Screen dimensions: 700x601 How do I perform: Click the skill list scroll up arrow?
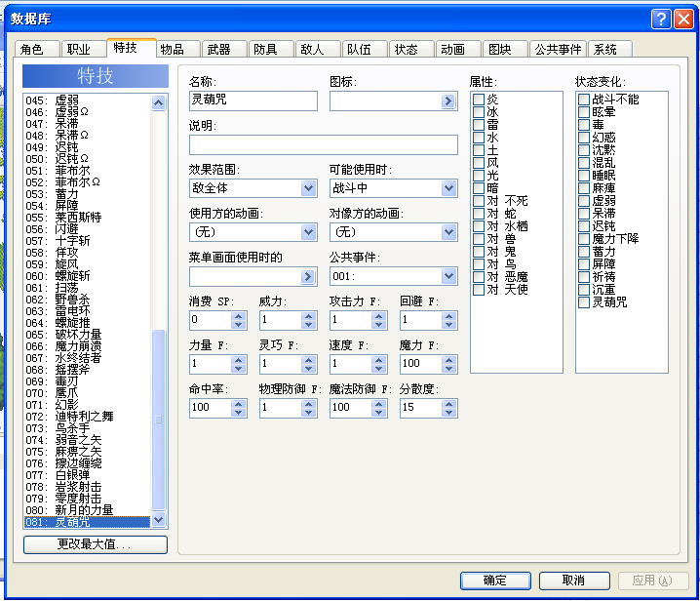tap(158, 102)
